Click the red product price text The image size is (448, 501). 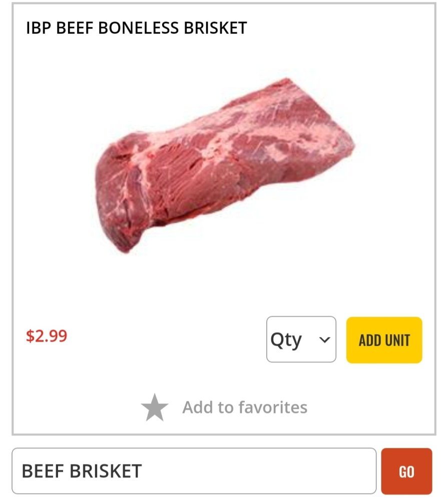(47, 335)
